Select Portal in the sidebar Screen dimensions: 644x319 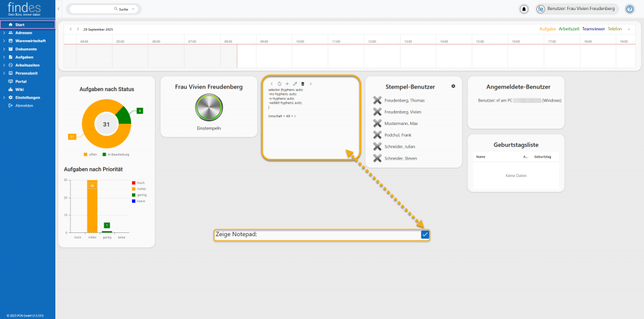click(x=21, y=82)
